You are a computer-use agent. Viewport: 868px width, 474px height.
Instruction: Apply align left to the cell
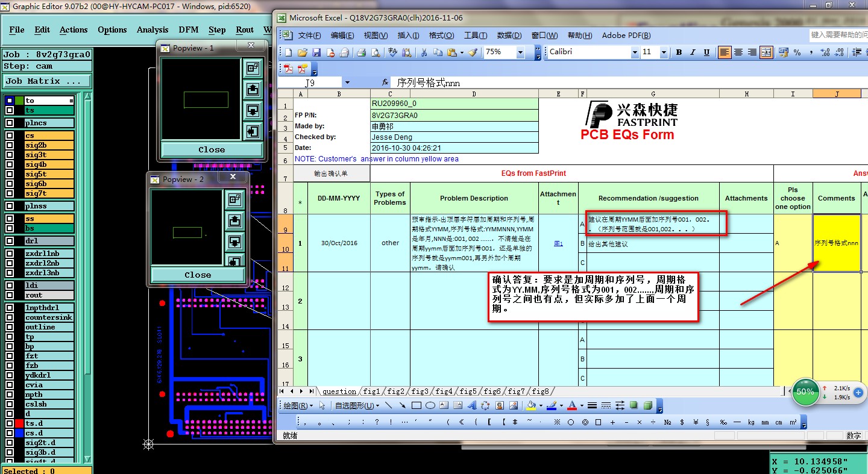[725, 52]
